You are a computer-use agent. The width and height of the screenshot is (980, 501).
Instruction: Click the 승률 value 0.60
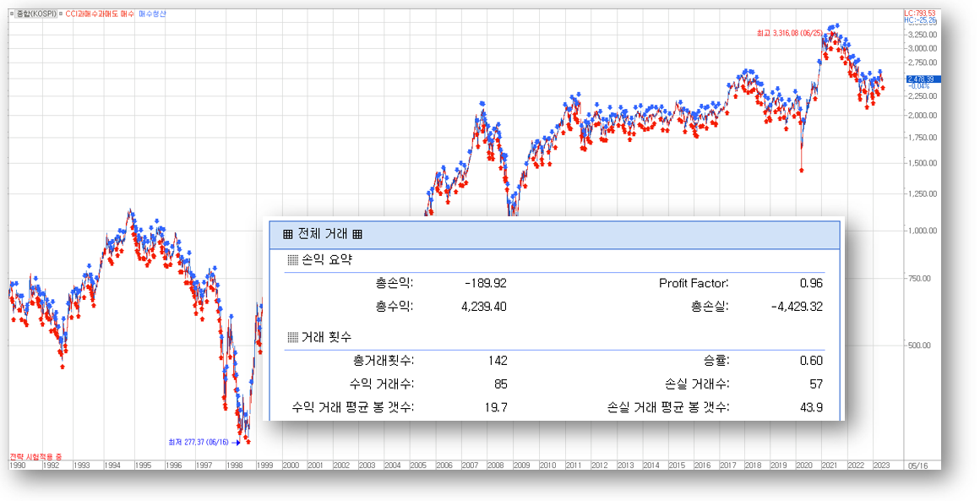(x=811, y=361)
